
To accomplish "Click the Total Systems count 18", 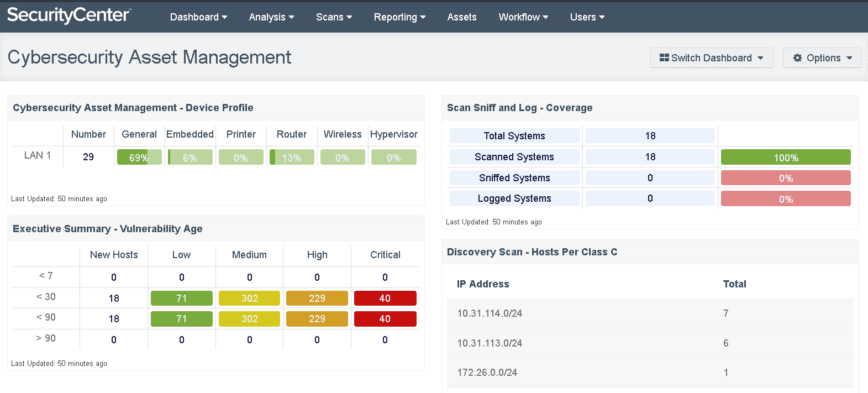I will pyautogui.click(x=650, y=136).
